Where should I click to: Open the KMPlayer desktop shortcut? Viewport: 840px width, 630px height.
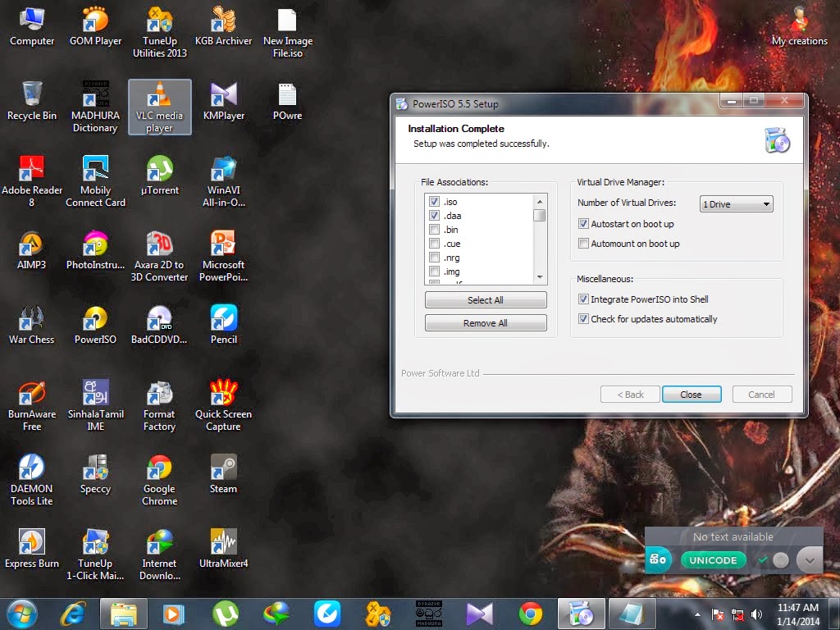pyautogui.click(x=223, y=101)
